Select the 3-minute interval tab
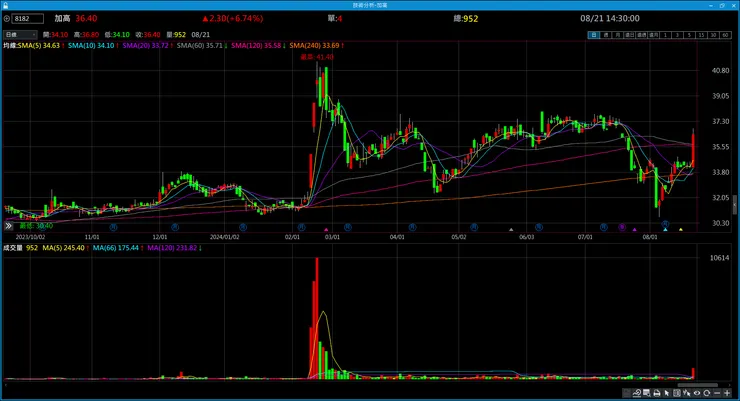The width and height of the screenshot is (740, 401). [677, 35]
